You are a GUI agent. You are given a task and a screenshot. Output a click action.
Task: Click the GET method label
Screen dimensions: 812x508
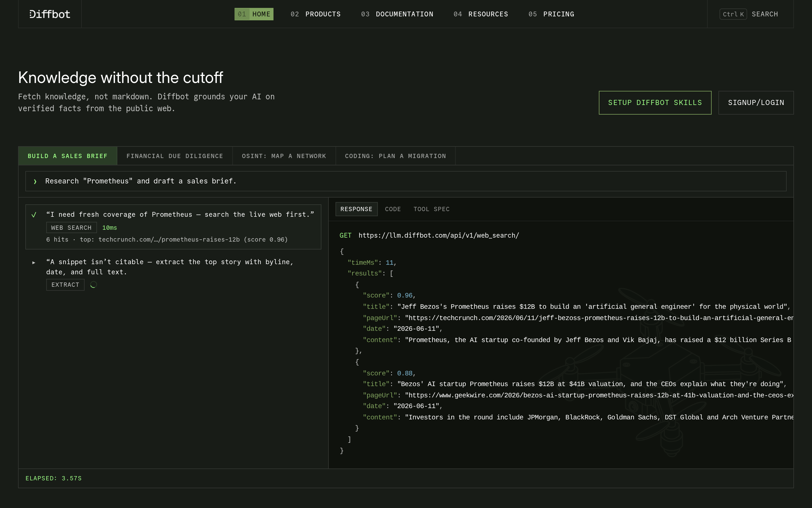tap(345, 236)
